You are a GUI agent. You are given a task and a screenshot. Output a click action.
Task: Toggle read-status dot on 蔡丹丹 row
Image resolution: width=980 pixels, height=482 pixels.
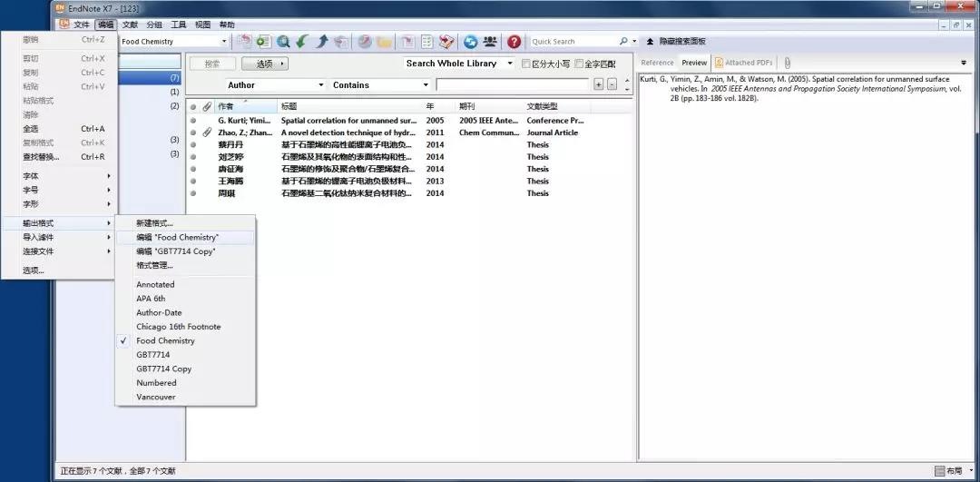click(193, 145)
